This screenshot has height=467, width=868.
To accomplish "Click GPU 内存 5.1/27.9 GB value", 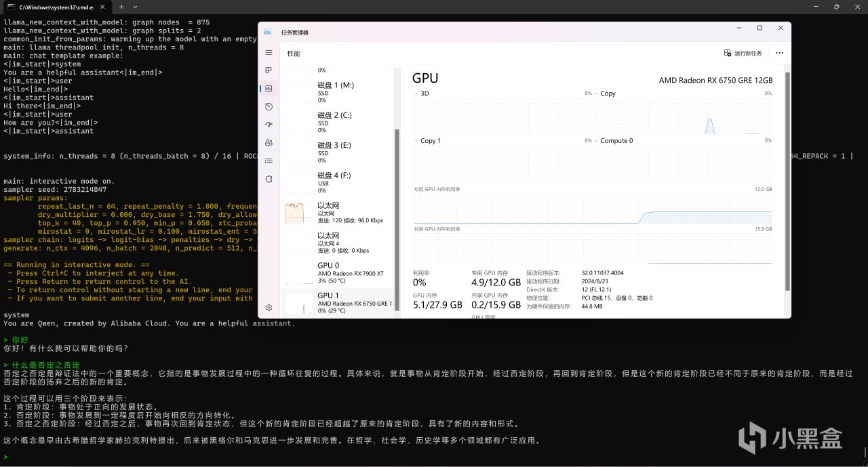I will [x=437, y=306].
